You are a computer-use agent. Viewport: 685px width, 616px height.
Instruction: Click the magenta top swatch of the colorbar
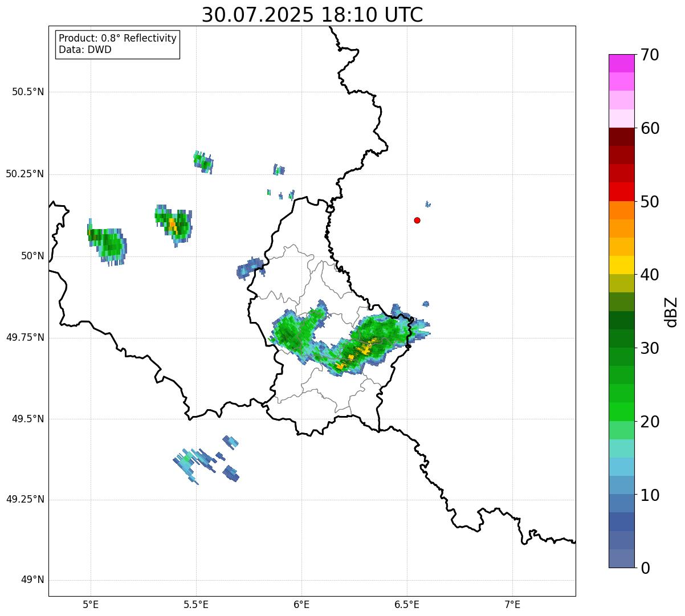[x=621, y=63]
